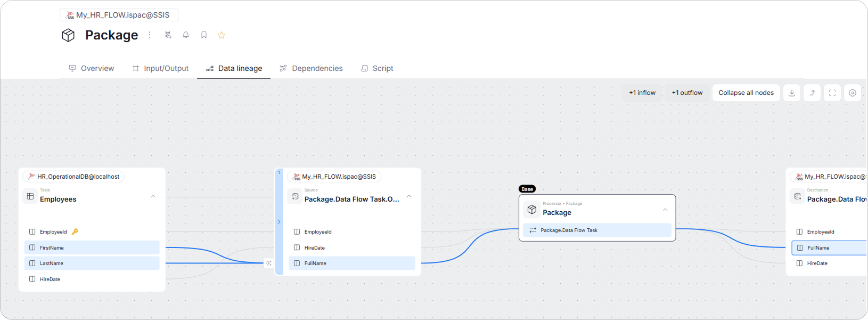Select EmployeeId column in Employees table
Screen dimensions: 868x320
92,232
